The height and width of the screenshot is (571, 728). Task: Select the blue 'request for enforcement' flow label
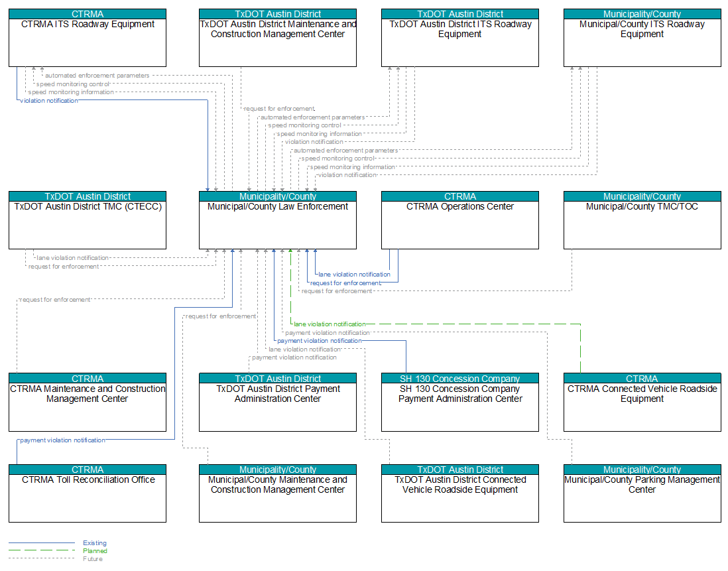coord(345,283)
